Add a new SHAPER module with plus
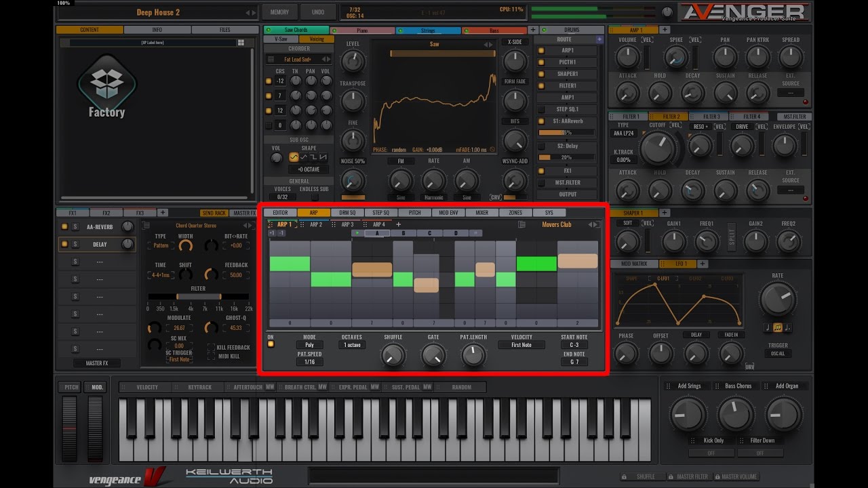 (x=665, y=213)
